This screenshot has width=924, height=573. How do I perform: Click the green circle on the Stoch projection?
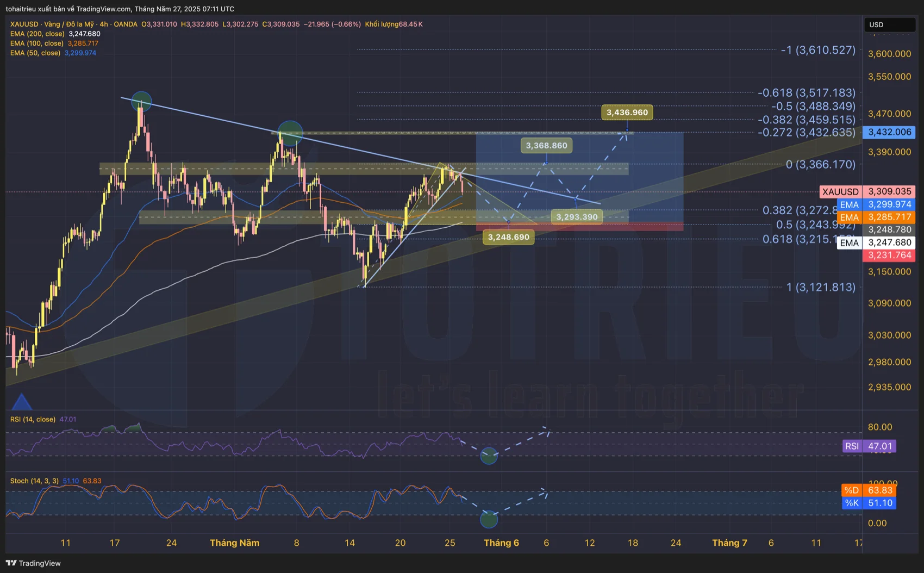tap(489, 520)
